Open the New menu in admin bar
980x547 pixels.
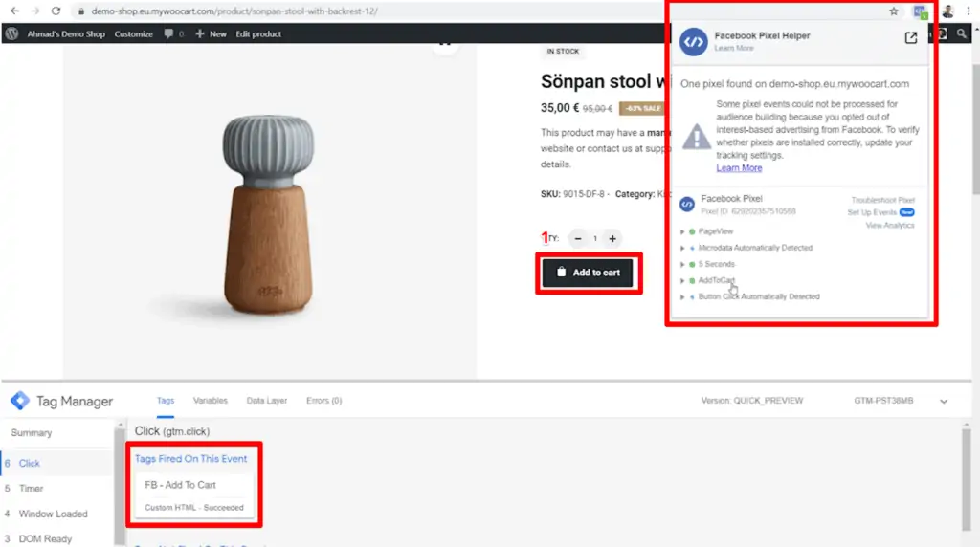coord(212,33)
